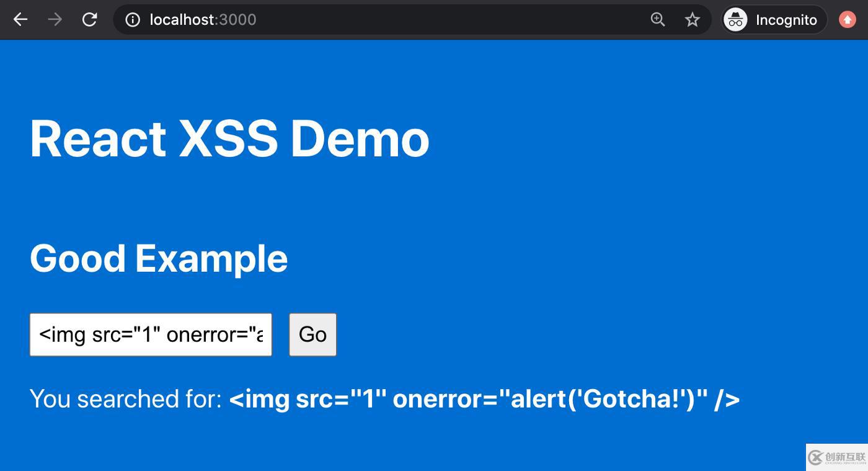Click the word localhost in the URL
This screenshot has width=868, height=471.
click(182, 20)
